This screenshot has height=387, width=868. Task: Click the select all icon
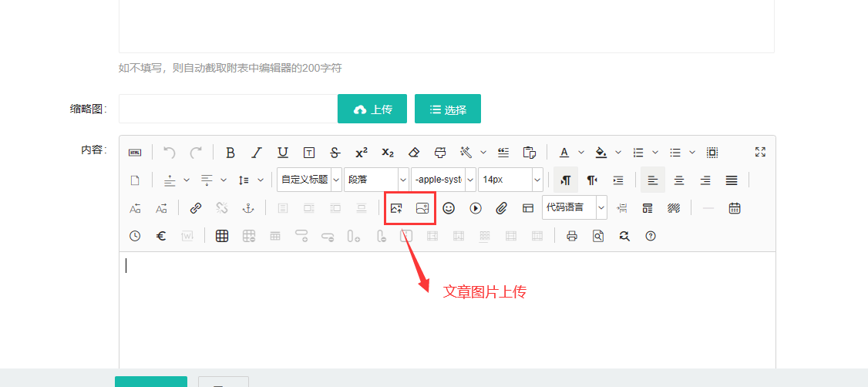(712, 152)
